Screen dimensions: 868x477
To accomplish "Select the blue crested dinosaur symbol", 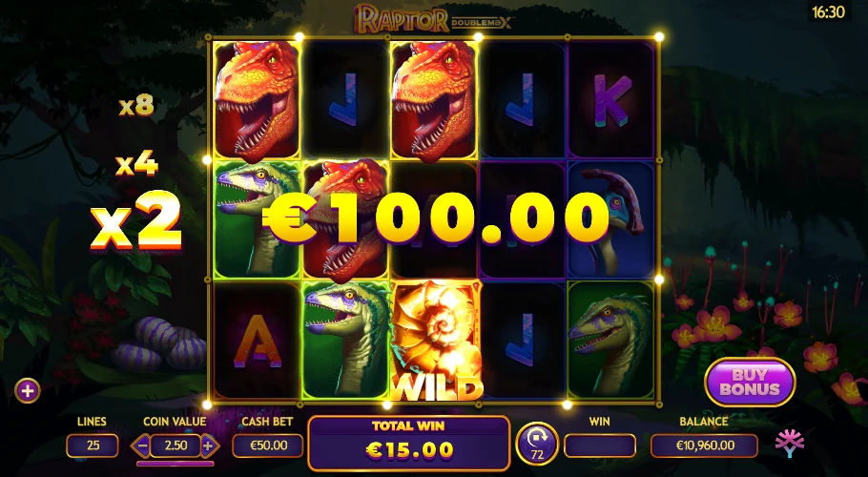I will click(x=611, y=220).
